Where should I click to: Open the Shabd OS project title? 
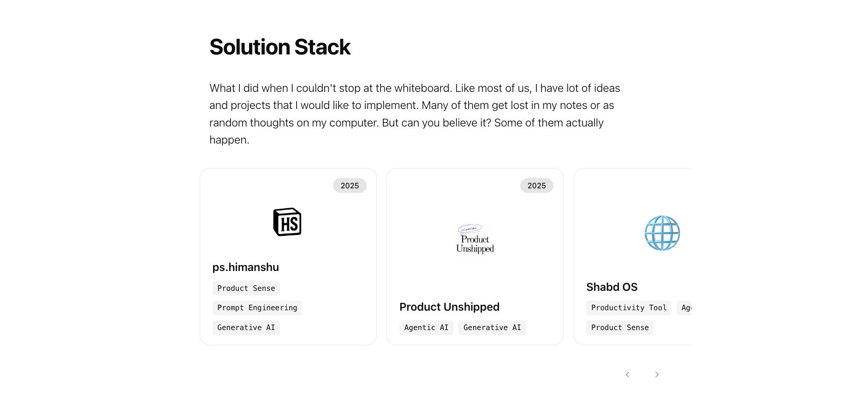pyautogui.click(x=612, y=287)
